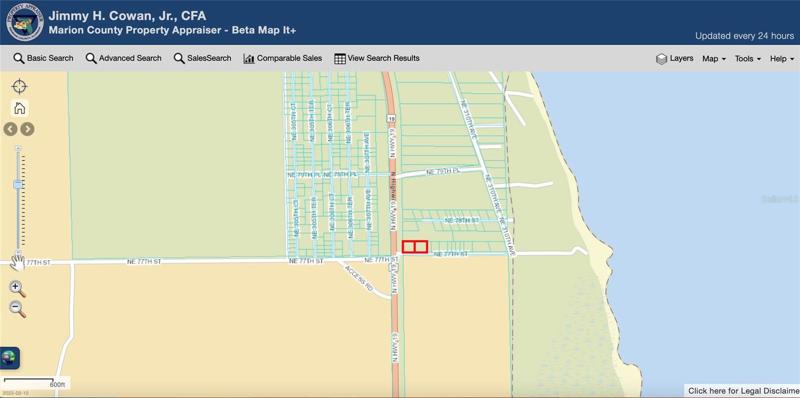Viewport: 800px width, 398px height.
Task: Click the locate crosshair icon
Action: [19, 87]
